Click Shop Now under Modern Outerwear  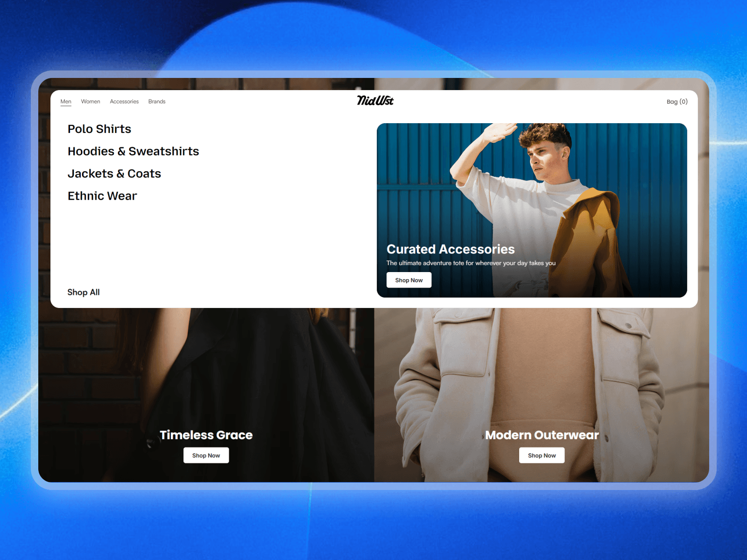(x=542, y=455)
